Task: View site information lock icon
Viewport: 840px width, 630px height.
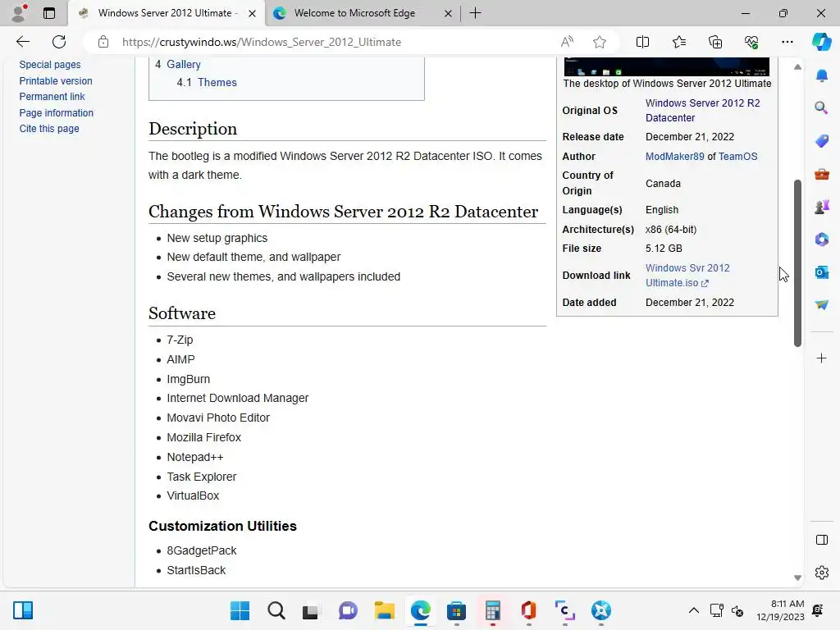Action: point(103,42)
